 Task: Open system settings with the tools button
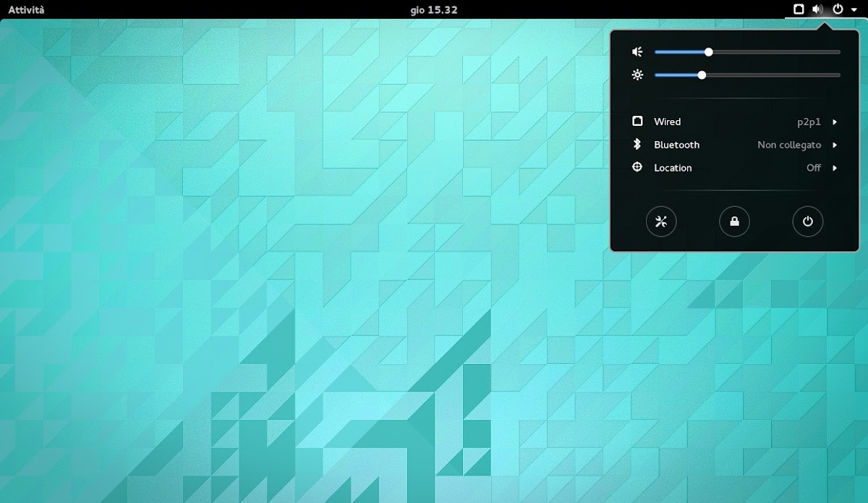click(661, 221)
